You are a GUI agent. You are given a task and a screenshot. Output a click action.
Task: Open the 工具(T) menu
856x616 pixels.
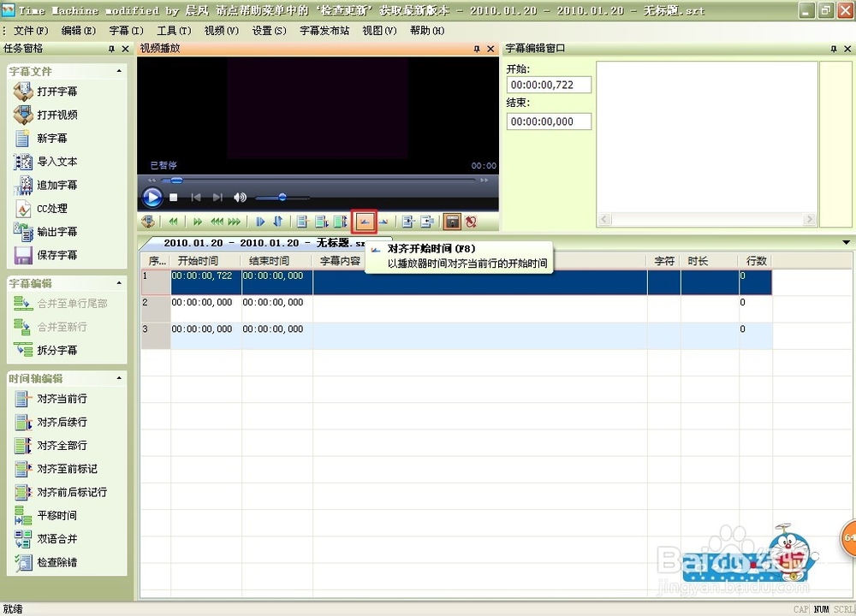[x=174, y=31]
